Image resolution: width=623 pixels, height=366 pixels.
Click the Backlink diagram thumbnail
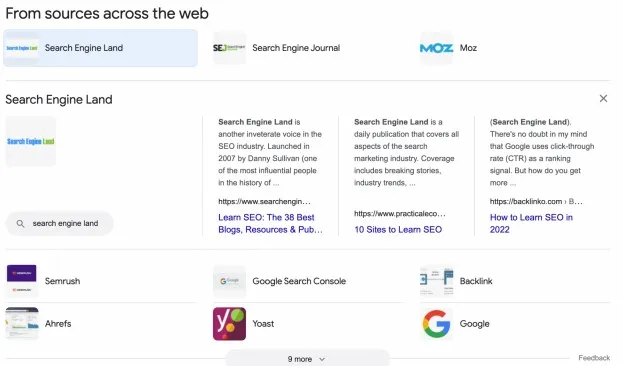[x=436, y=281]
